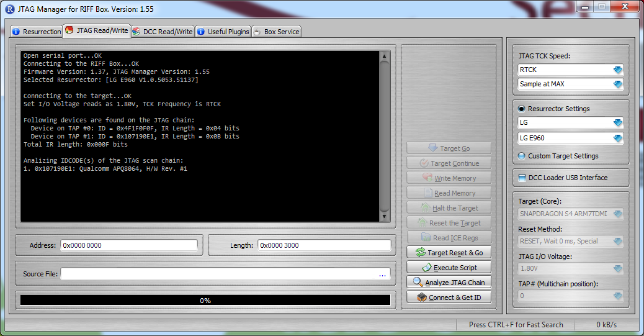Click the log scrollbar down arrow
The width and height of the screenshot is (644, 336).
tap(385, 216)
